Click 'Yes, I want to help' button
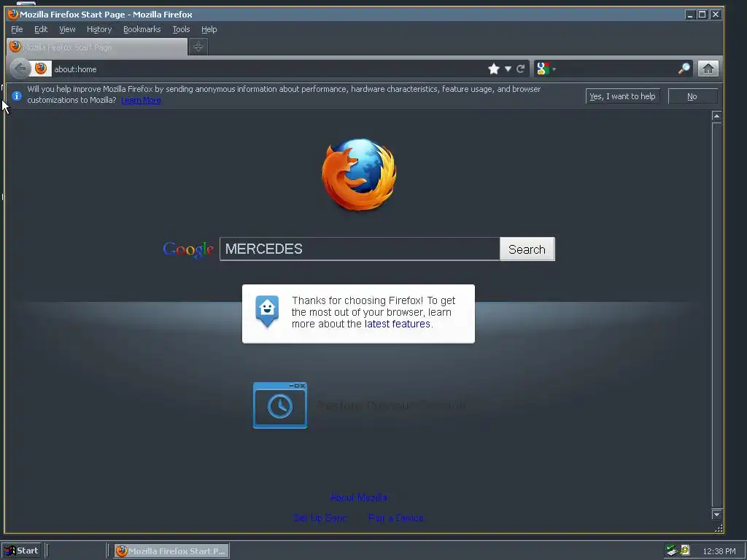Viewport: 747px width, 560px height. tap(623, 96)
